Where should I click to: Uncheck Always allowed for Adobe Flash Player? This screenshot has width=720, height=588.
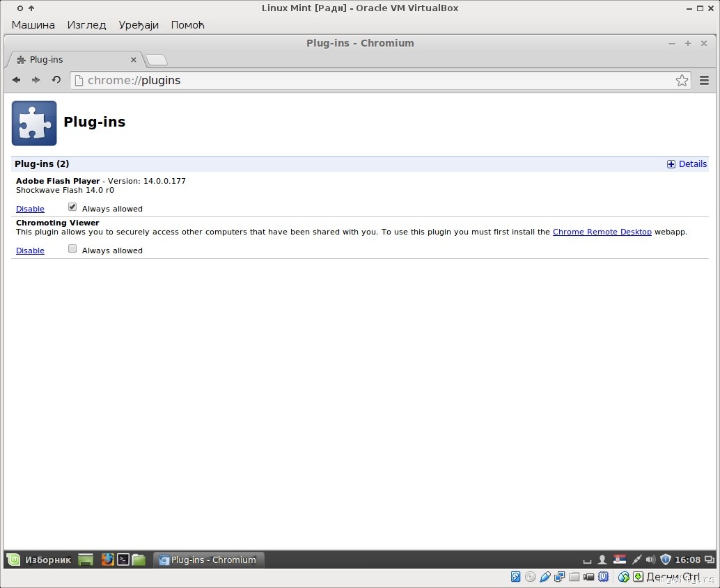[72, 207]
